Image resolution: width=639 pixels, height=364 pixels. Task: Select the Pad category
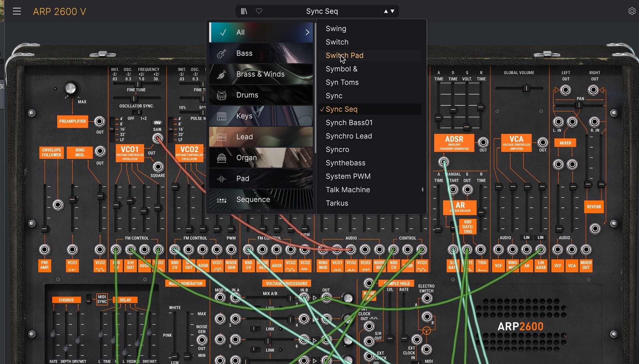pos(261,179)
